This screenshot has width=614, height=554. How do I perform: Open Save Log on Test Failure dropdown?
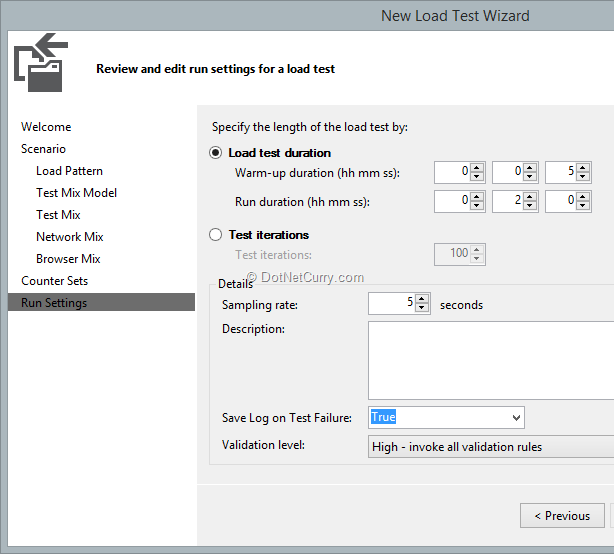point(516,417)
